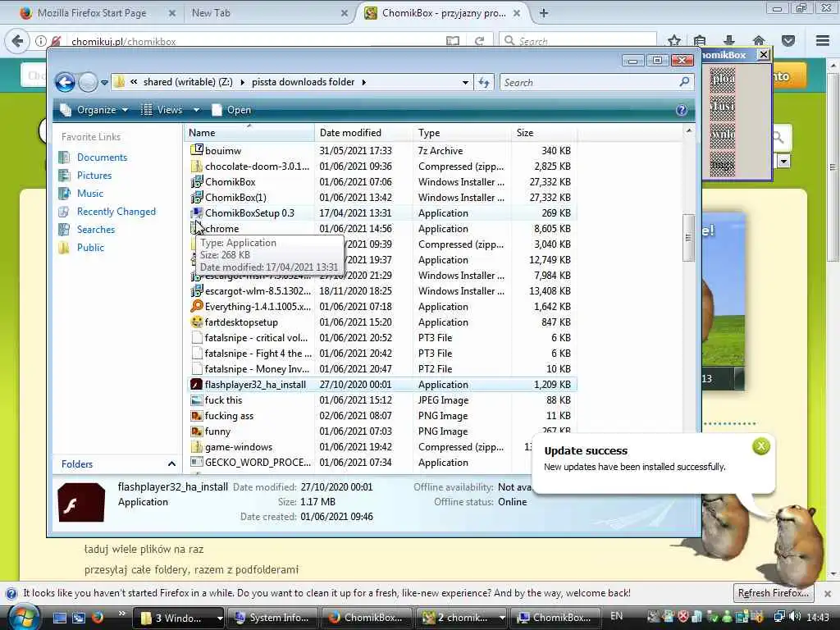The width and height of the screenshot is (840, 630).
Task: Click the Refresh Firefox... button
Action: point(773,593)
